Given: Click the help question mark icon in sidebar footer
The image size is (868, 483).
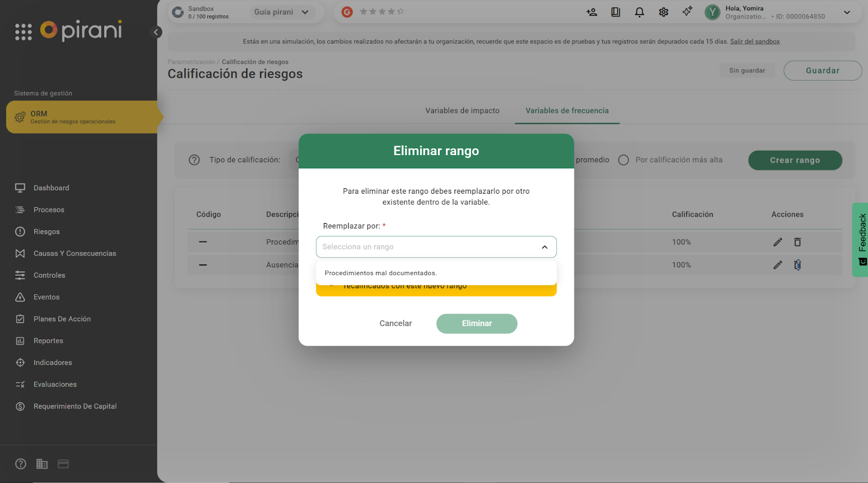Looking at the screenshot, I should tap(21, 464).
